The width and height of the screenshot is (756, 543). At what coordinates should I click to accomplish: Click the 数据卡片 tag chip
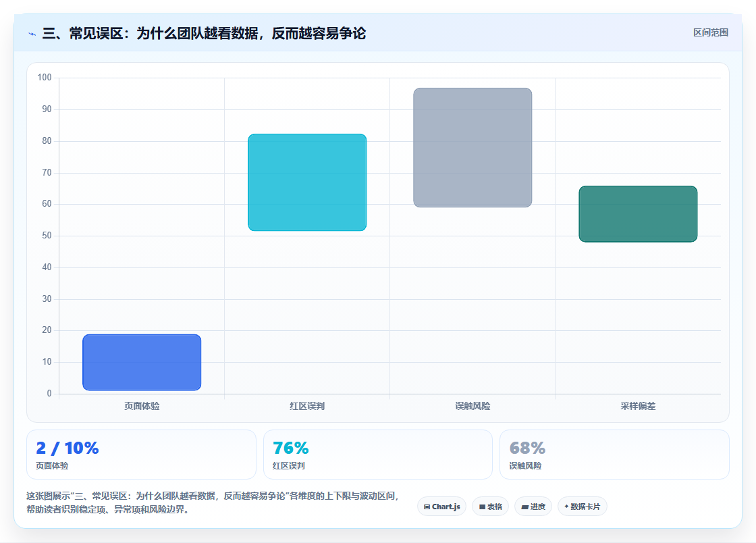(582, 507)
